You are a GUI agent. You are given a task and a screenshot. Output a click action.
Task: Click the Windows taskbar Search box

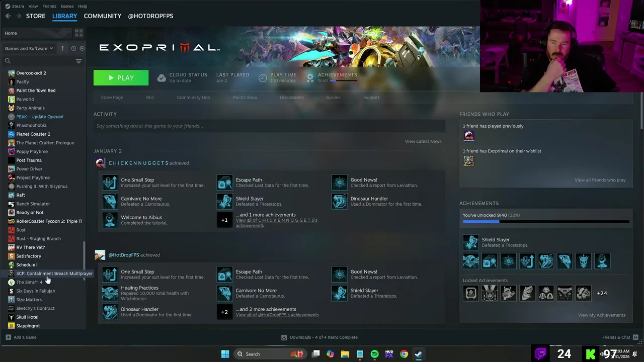click(270, 354)
